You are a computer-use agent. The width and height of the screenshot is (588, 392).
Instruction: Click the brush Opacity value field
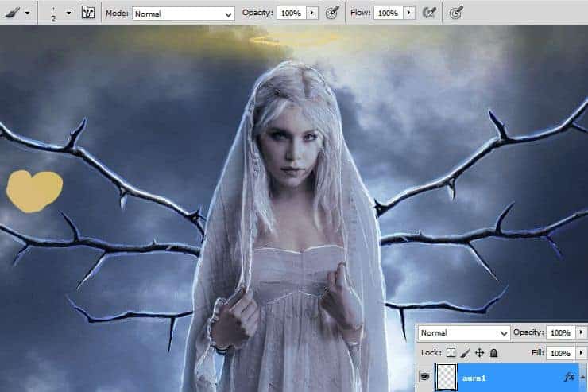(x=289, y=14)
